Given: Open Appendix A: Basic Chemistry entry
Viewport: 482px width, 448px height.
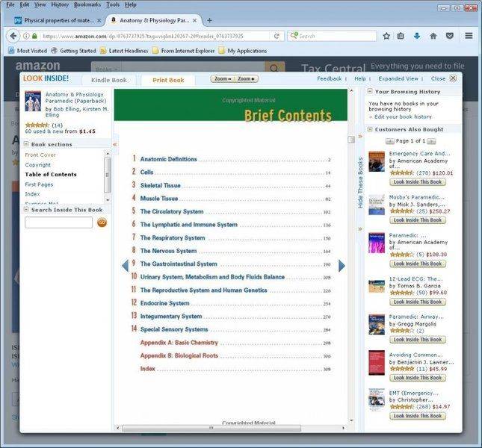Looking at the screenshot, I should 179,343.
